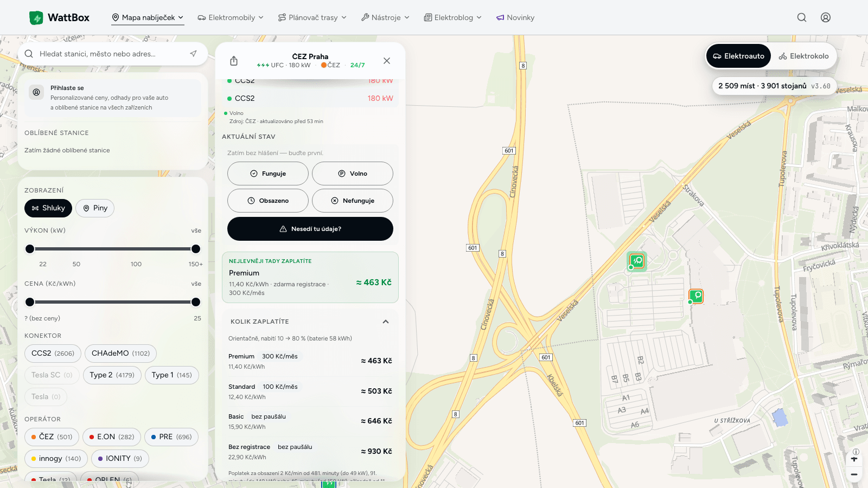Image resolution: width=868 pixels, height=488 pixels.
Task: Open Elektromobily dropdown menu
Action: [231, 17]
